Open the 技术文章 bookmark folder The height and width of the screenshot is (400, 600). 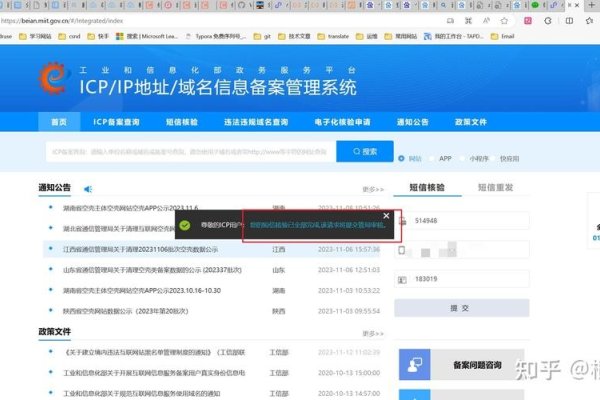(294, 36)
